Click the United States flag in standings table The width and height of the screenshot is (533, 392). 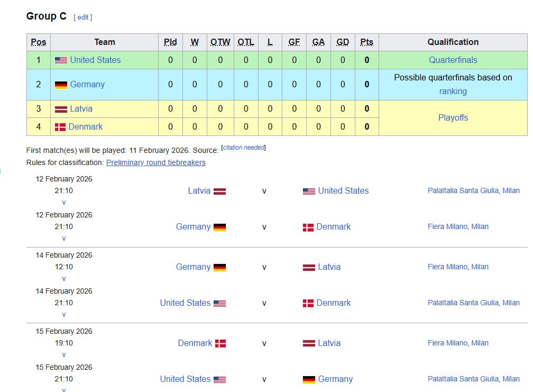pyautogui.click(x=61, y=60)
